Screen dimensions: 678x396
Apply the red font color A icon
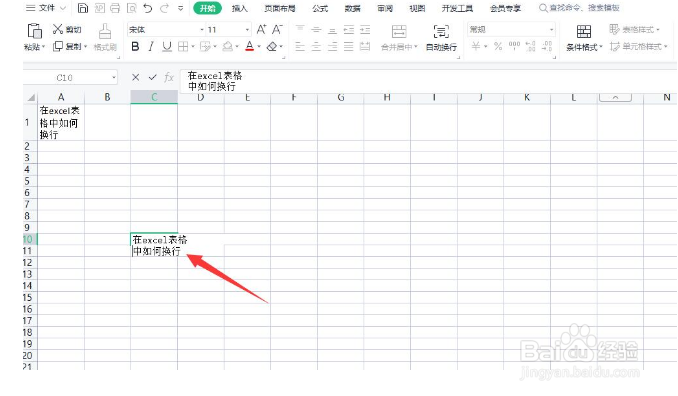(x=249, y=46)
